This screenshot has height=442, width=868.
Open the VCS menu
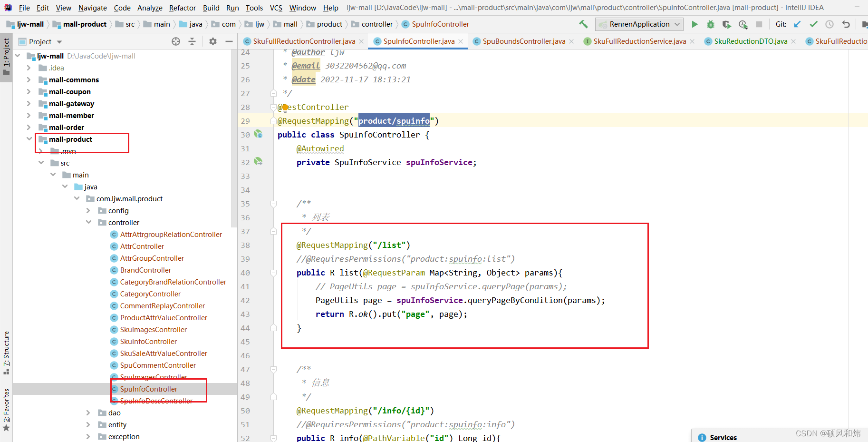point(276,8)
